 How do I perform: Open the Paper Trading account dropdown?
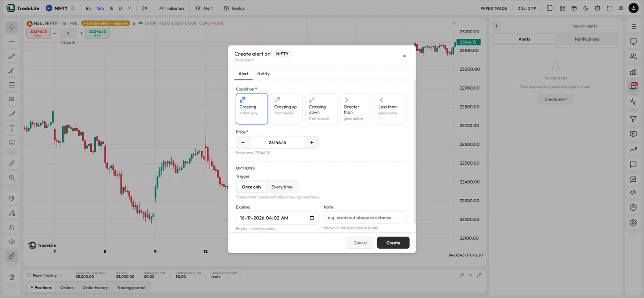click(x=44, y=275)
